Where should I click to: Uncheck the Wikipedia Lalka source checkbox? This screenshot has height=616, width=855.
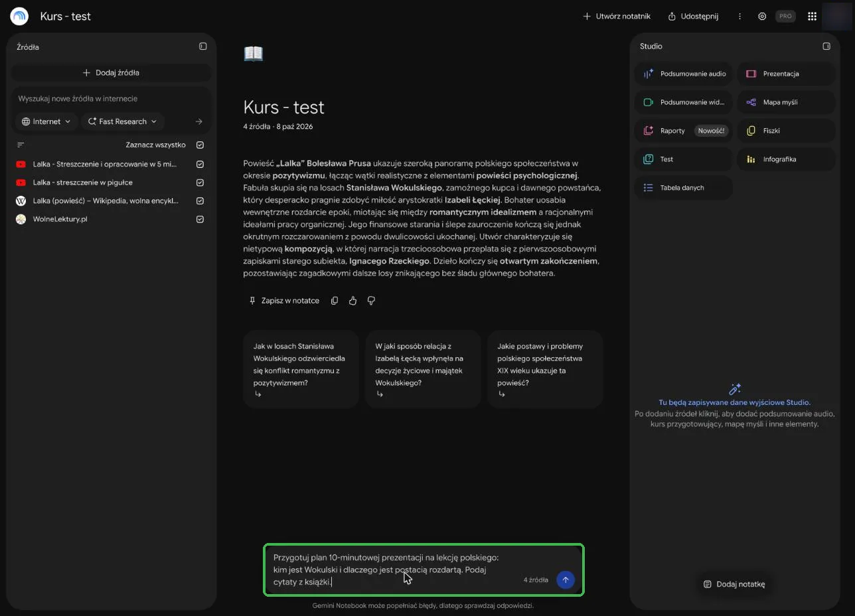click(200, 200)
